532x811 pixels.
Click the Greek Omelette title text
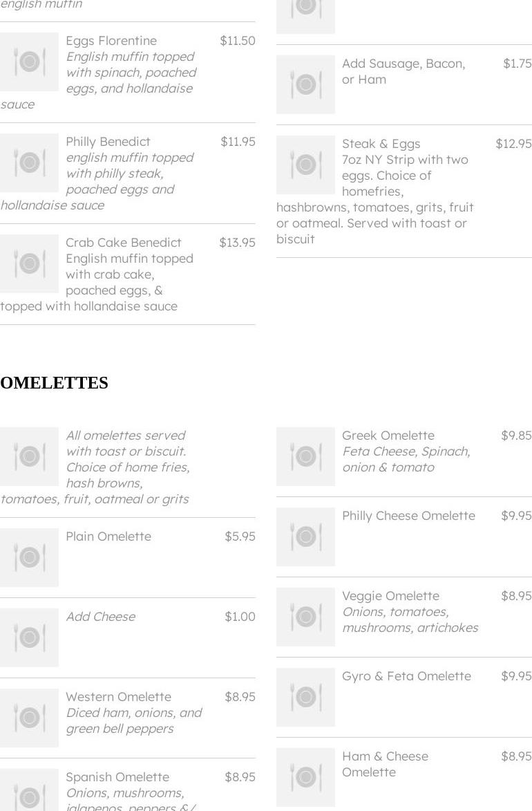388,436
